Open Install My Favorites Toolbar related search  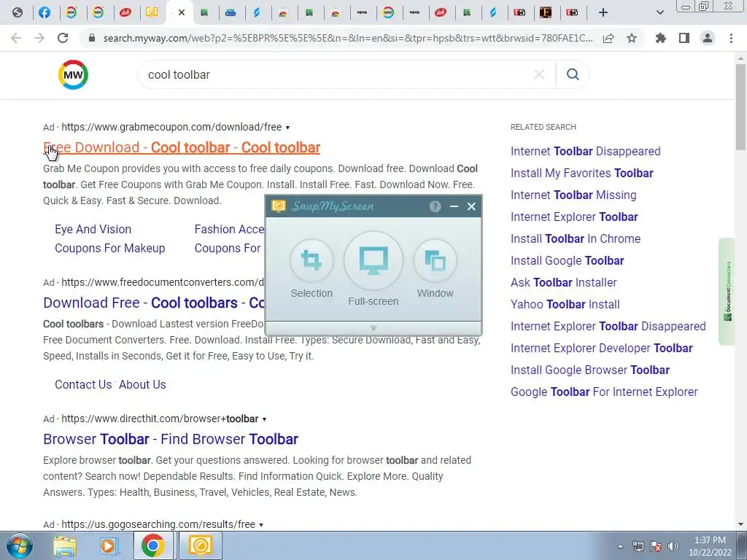pyautogui.click(x=581, y=173)
